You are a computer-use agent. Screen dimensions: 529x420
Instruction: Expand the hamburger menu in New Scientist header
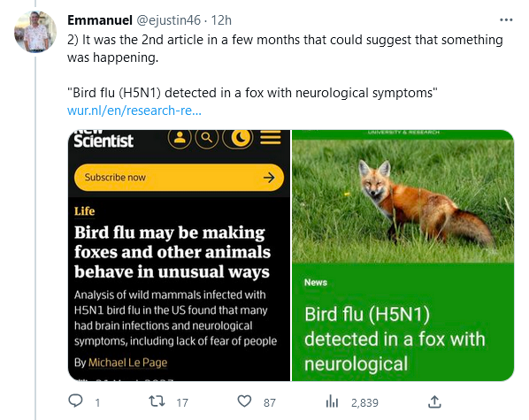[x=270, y=137]
